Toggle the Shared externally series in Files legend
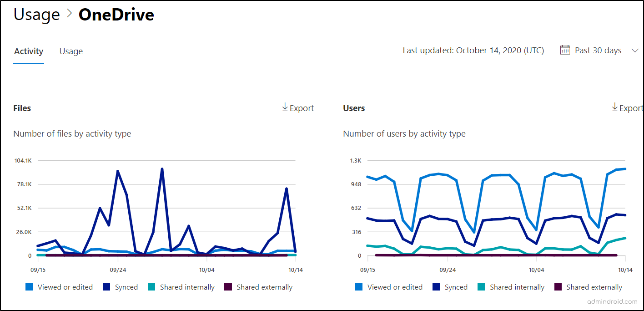The width and height of the screenshot is (644, 311). [258, 287]
